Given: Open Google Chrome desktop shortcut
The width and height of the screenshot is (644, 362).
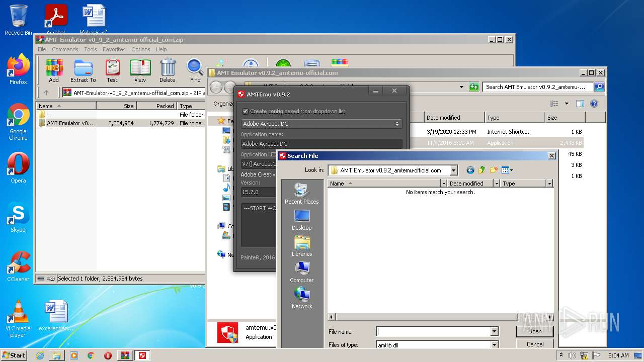Looking at the screenshot, I should coord(18,122).
